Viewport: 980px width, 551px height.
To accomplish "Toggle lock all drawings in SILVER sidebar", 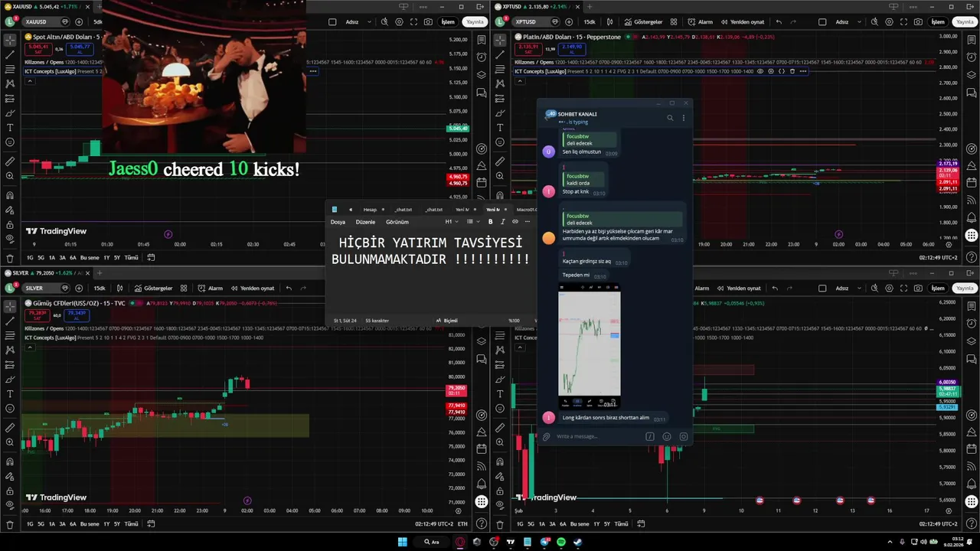I will [10, 491].
